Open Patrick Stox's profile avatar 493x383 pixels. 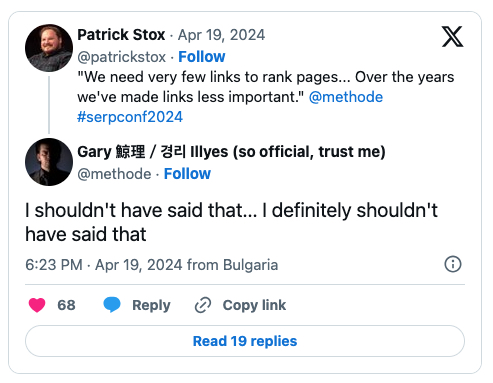point(49,48)
